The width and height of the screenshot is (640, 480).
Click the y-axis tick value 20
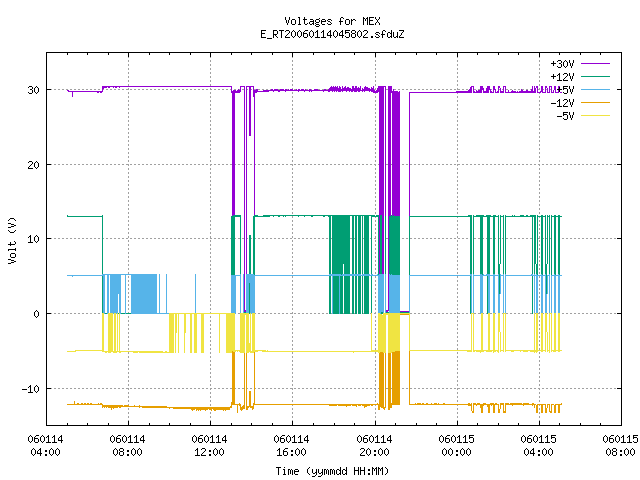(33, 165)
